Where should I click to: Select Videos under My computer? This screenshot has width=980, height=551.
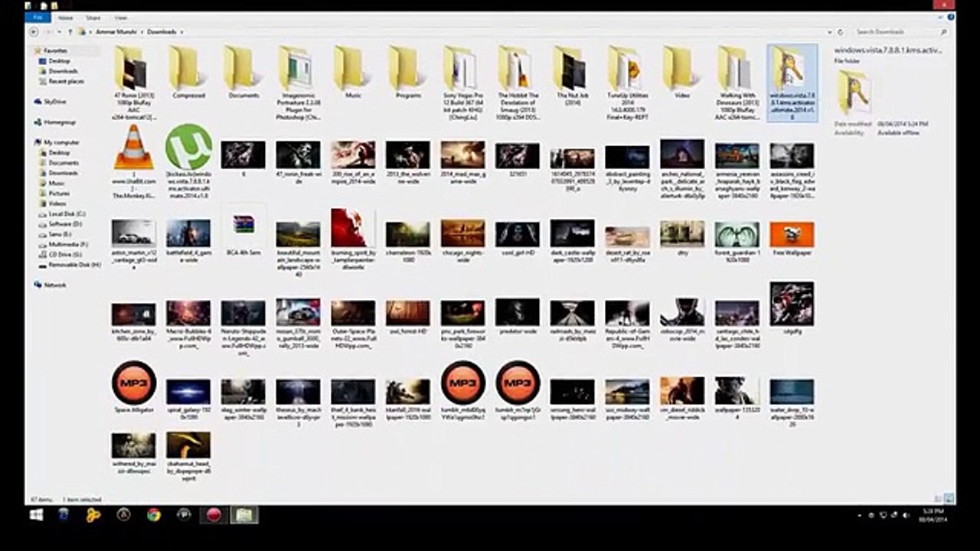tap(57, 204)
